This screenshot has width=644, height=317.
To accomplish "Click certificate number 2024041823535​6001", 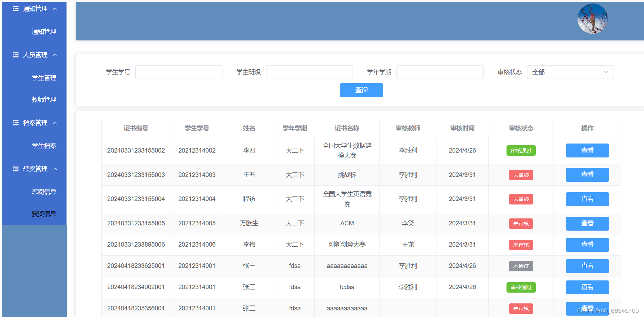I will 136,308.
